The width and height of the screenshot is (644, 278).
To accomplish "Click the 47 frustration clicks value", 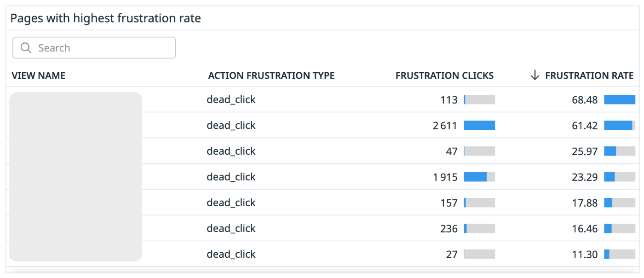I will click(x=452, y=151).
